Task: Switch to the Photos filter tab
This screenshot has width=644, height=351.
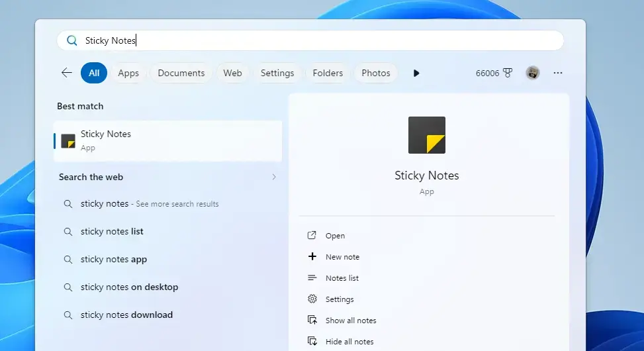Action: pyautogui.click(x=376, y=73)
